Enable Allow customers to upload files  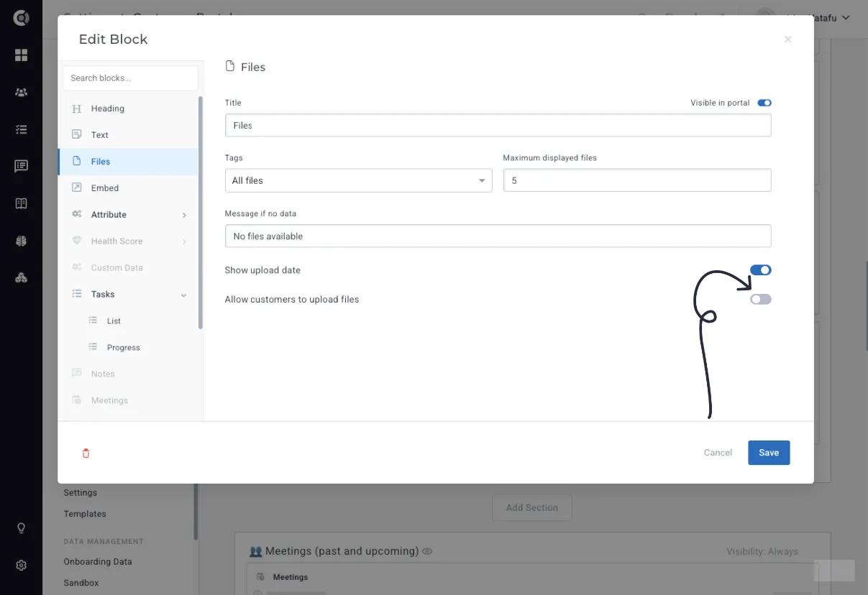[761, 299]
